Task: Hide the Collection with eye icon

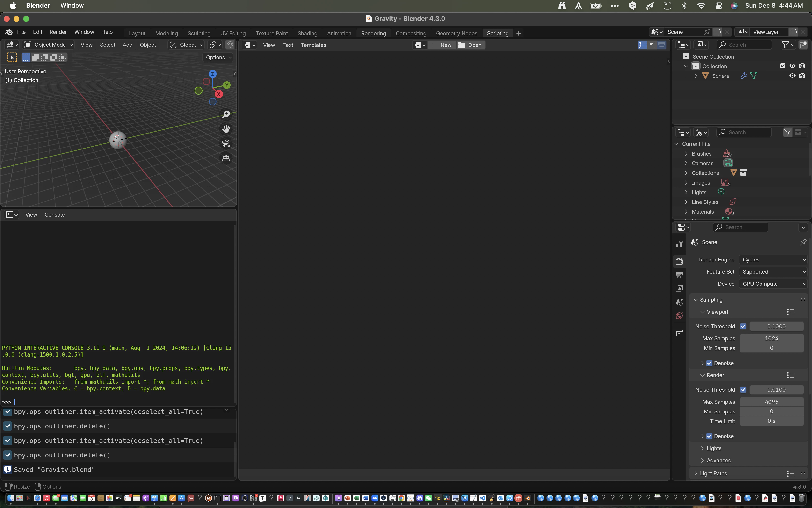Action: pos(792,66)
